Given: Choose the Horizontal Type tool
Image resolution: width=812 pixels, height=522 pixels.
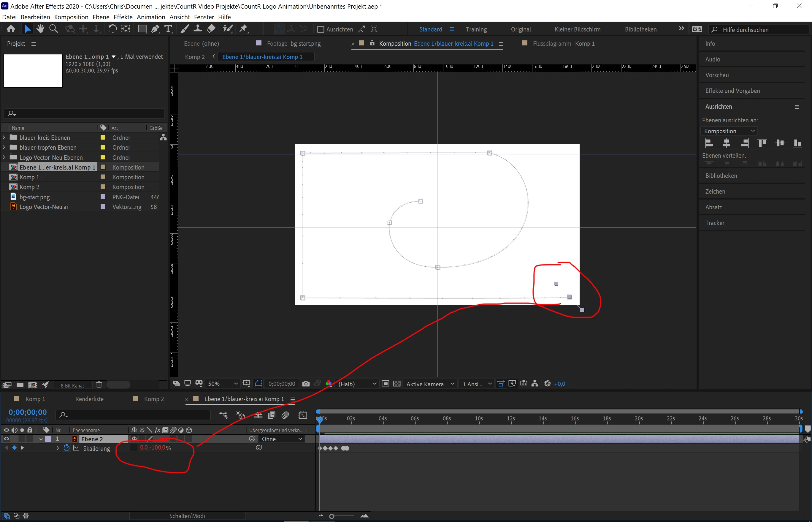Looking at the screenshot, I should [x=168, y=29].
